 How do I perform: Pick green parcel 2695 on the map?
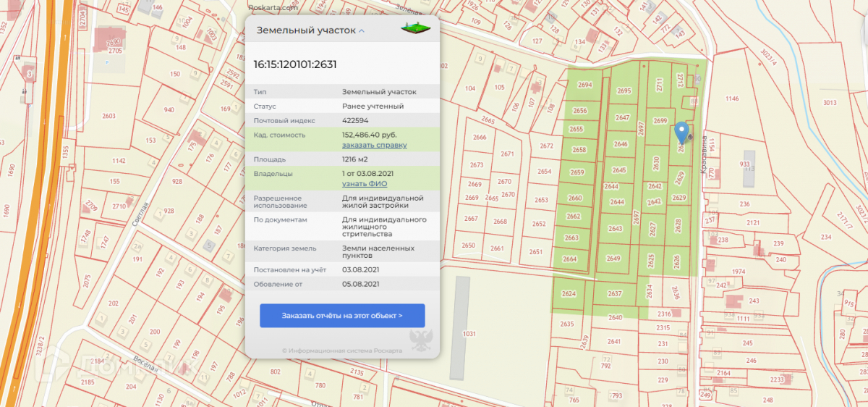pos(624,91)
